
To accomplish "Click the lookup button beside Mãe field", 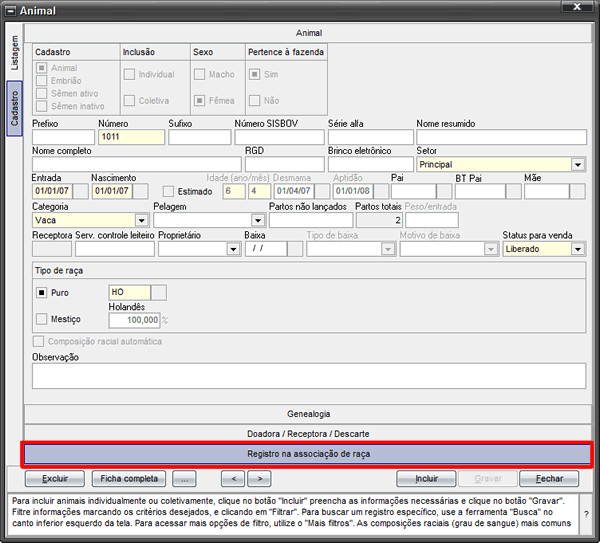I will 577,191.
